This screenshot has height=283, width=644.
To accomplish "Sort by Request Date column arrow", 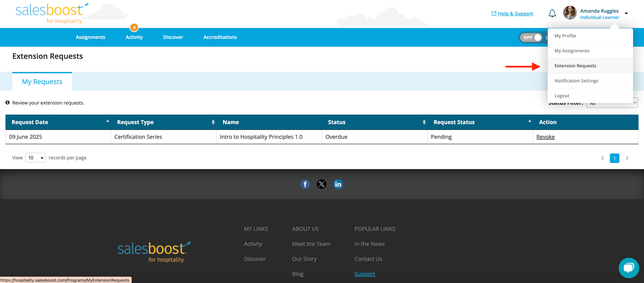I will (108, 121).
